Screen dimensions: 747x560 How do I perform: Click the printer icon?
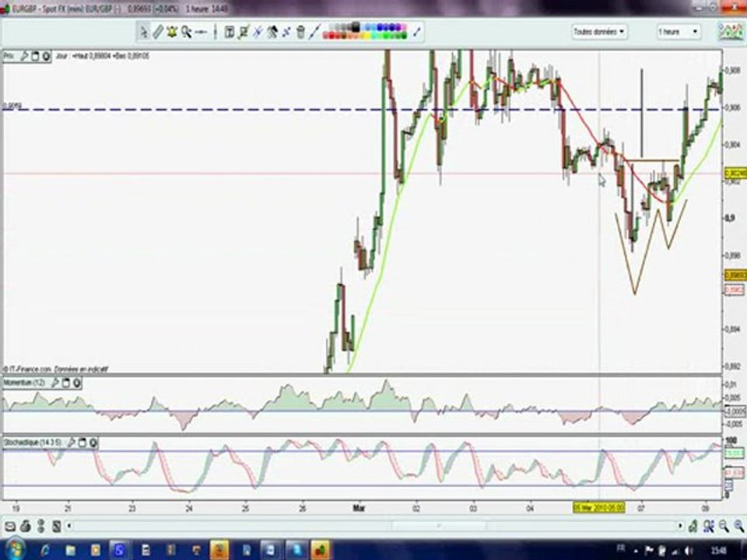[26, 527]
